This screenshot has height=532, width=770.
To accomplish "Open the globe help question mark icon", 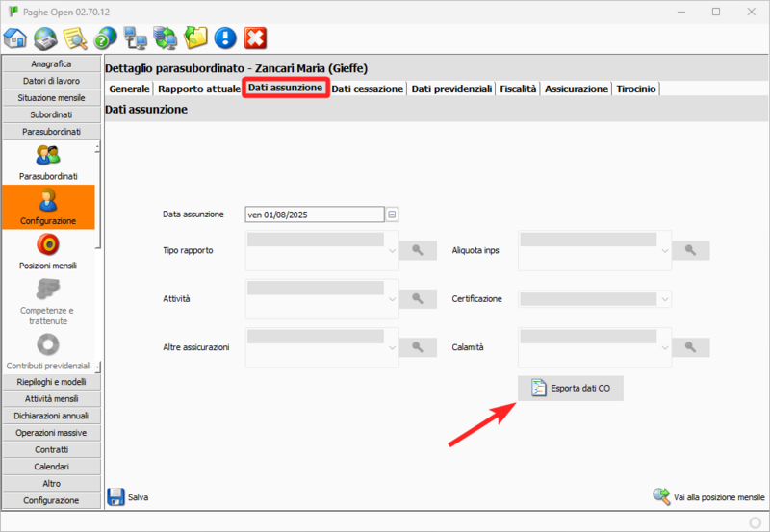I will pos(105,38).
